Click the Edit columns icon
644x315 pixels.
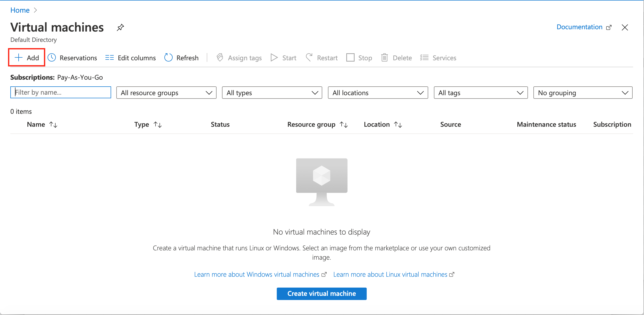click(x=109, y=58)
